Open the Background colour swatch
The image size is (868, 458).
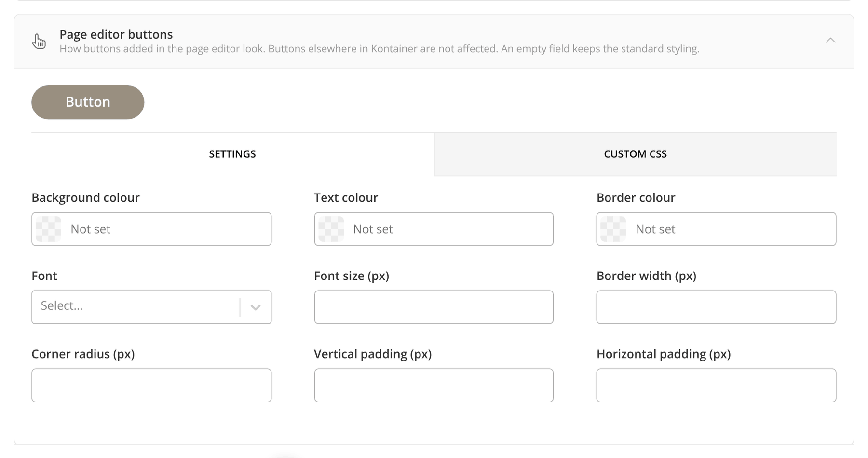pyautogui.click(x=49, y=229)
